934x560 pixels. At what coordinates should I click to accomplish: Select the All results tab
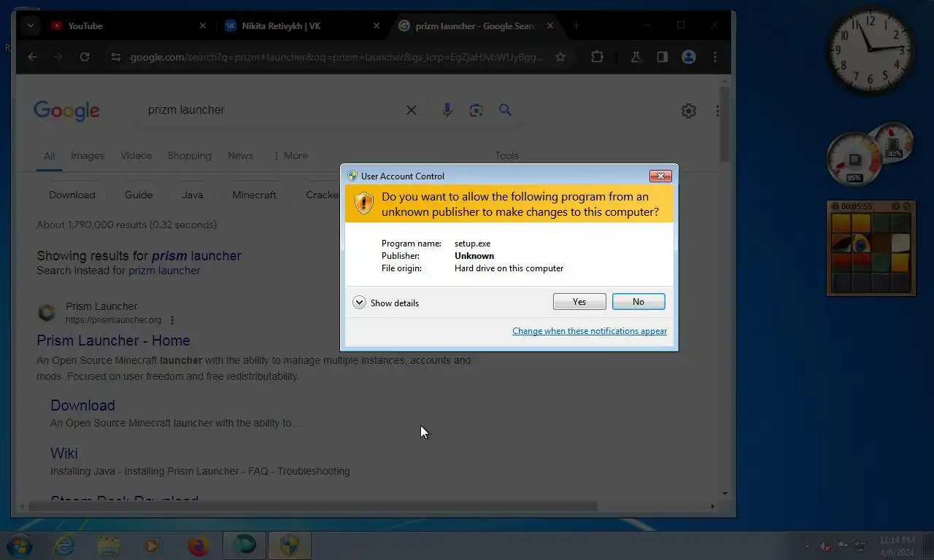49,156
